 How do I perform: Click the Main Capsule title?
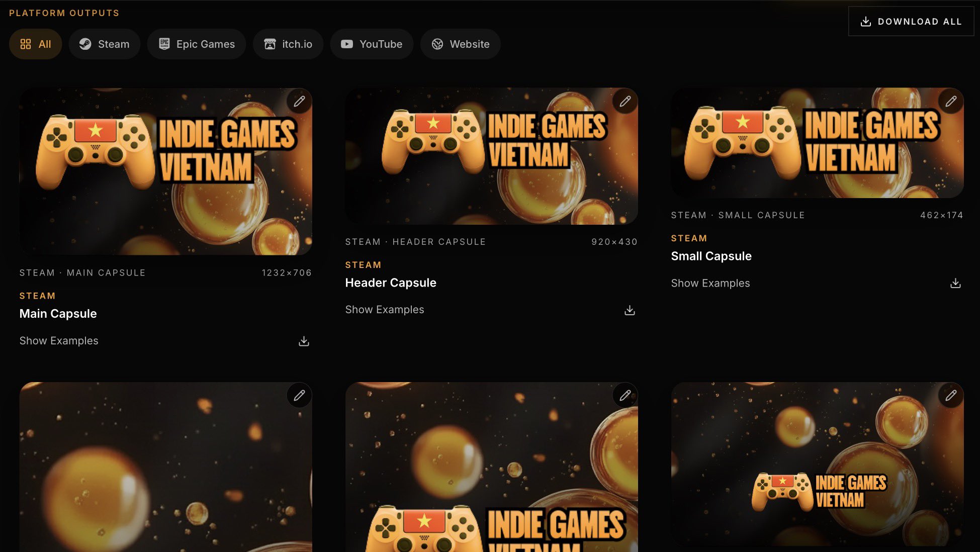(x=58, y=313)
